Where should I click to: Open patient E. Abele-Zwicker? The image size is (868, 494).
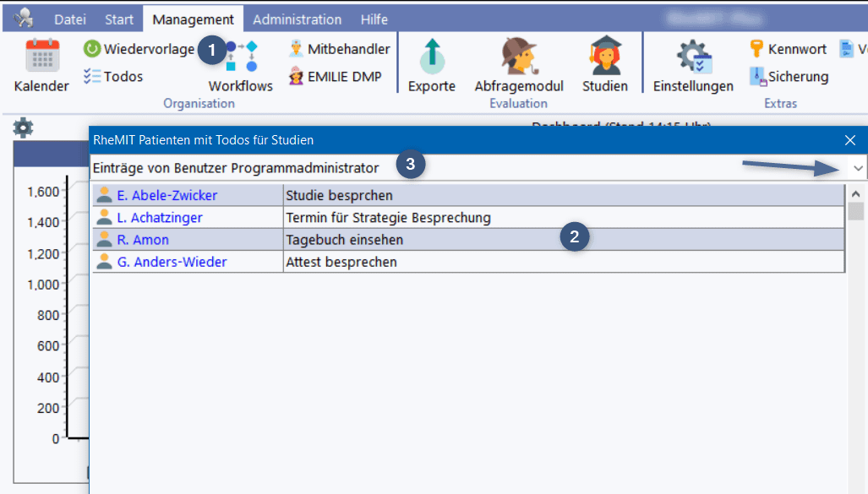167,196
